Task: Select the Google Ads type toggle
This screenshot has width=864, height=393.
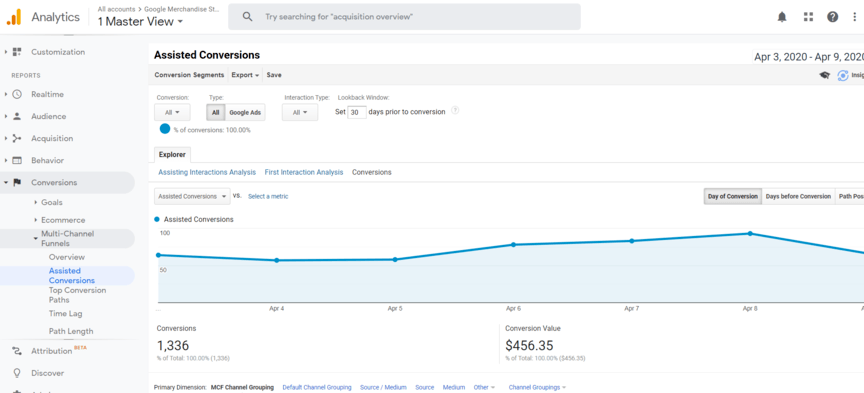Action: (x=245, y=112)
